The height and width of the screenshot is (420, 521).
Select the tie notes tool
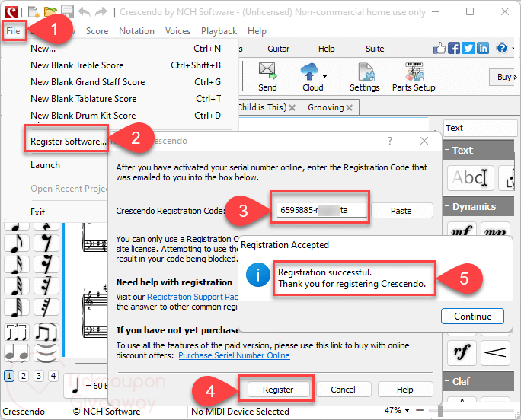17,354
